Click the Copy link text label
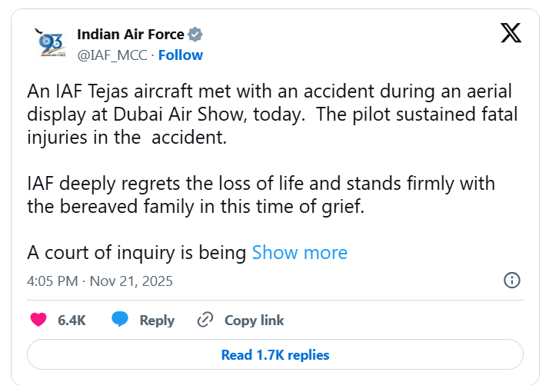The height and width of the screenshot is (392, 549). click(x=254, y=321)
